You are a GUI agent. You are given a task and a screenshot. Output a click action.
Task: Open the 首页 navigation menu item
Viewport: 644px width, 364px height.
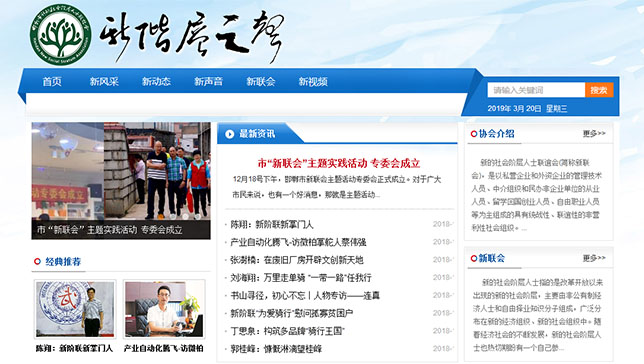tap(52, 81)
